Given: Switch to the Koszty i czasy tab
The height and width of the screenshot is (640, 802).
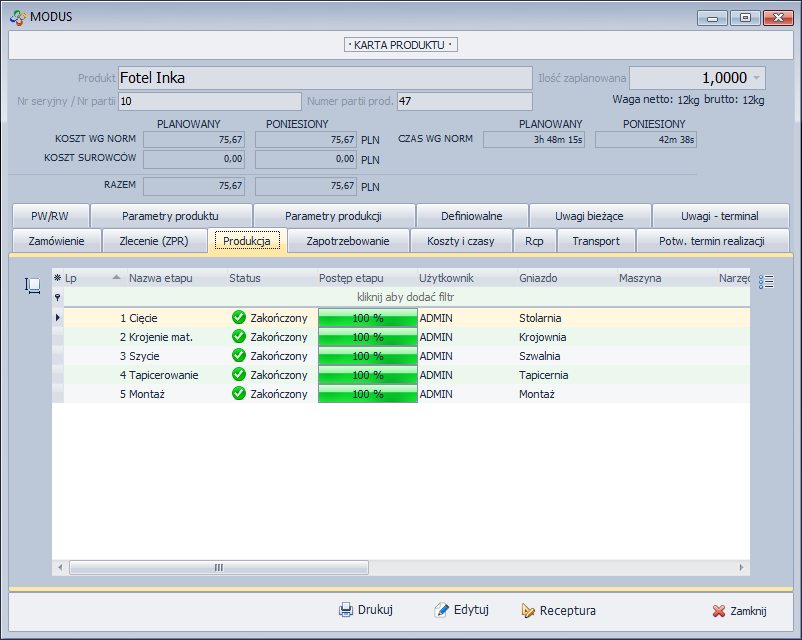Looking at the screenshot, I should pyautogui.click(x=460, y=241).
